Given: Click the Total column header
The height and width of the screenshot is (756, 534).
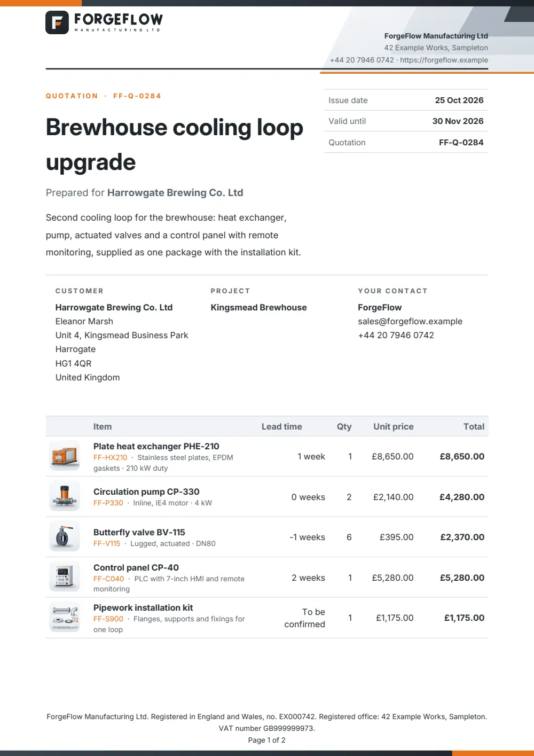Looking at the screenshot, I should [474, 426].
